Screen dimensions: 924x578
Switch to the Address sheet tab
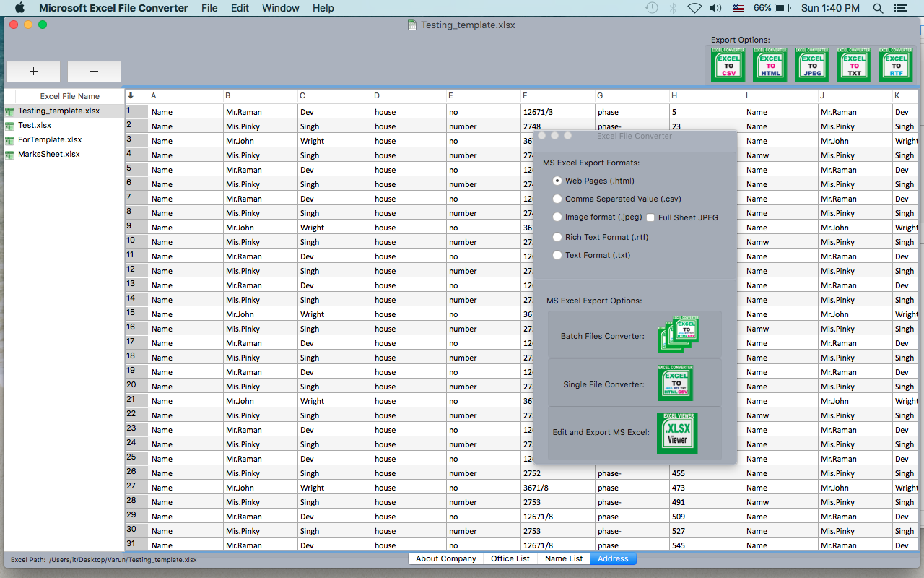click(613, 558)
